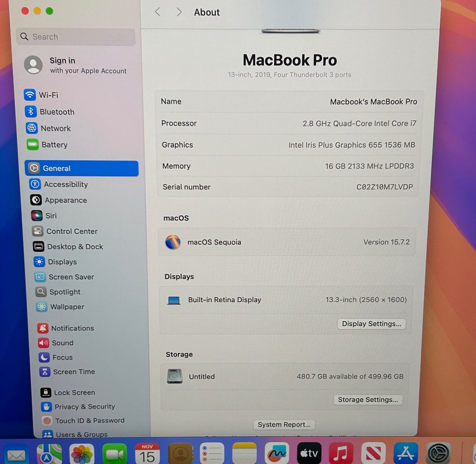
Task: Open the Wi-Fi settings icon
Action: [30, 95]
